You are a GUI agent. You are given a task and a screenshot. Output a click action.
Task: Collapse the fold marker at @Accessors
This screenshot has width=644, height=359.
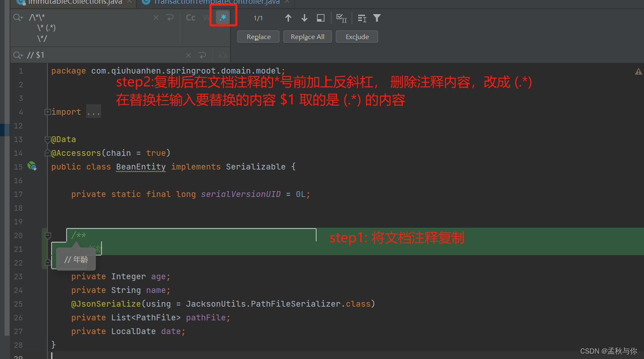(x=47, y=153)
